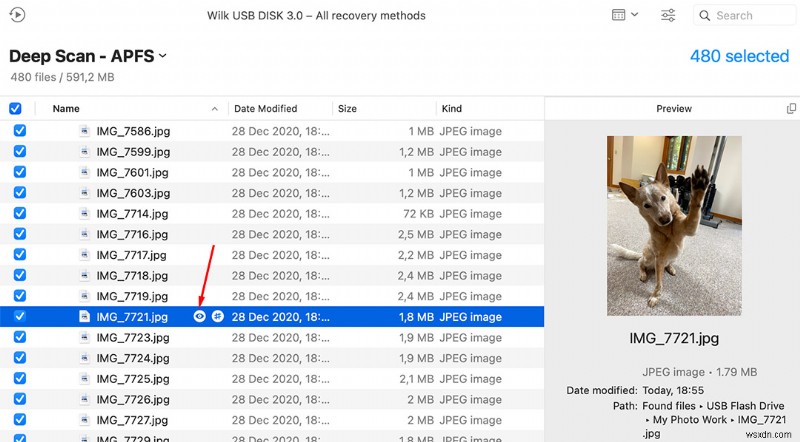Uncheck IMG_7599.jpg checkbox
800x442 pixels.
pos(20,152)
